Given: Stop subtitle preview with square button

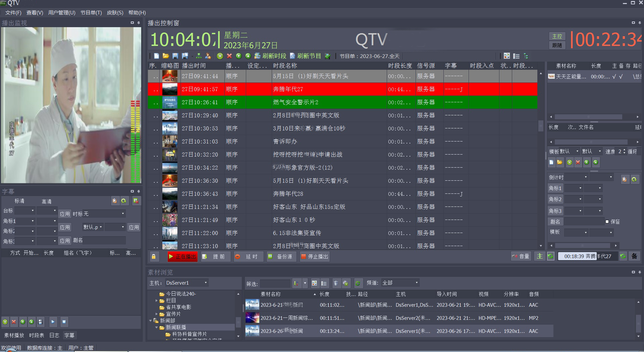Looking at the screenshot, I should [64, 322].
